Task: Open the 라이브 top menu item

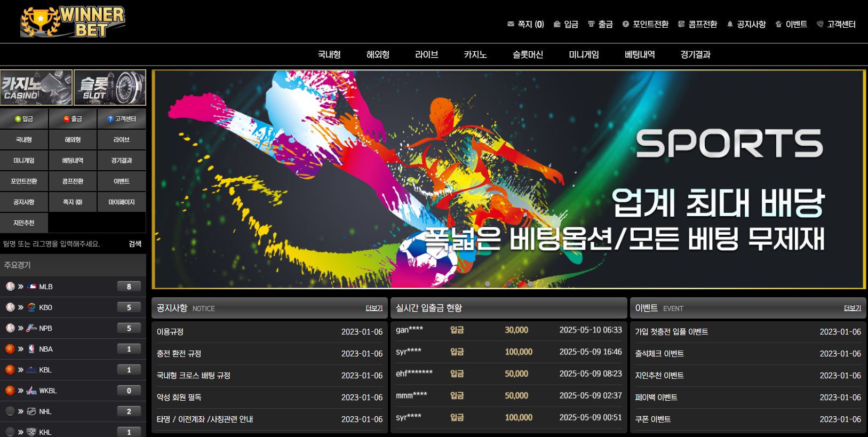Action: 427,54
